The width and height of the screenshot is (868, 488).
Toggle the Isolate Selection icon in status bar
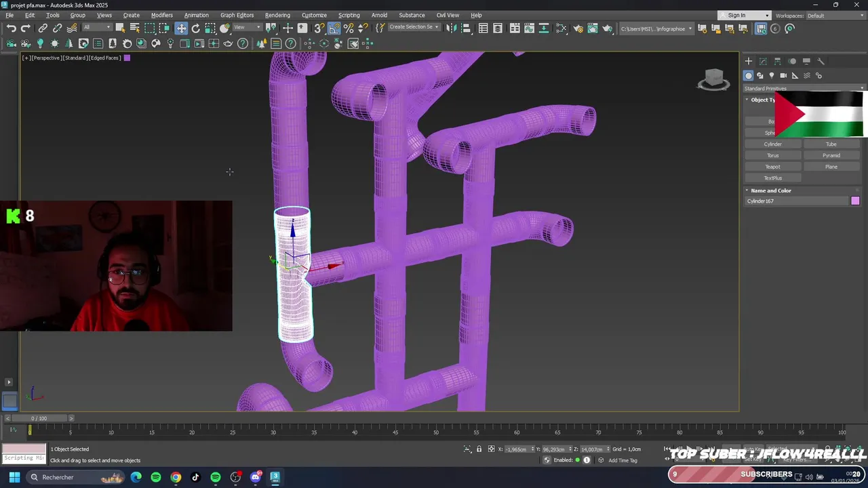point(467,449)
